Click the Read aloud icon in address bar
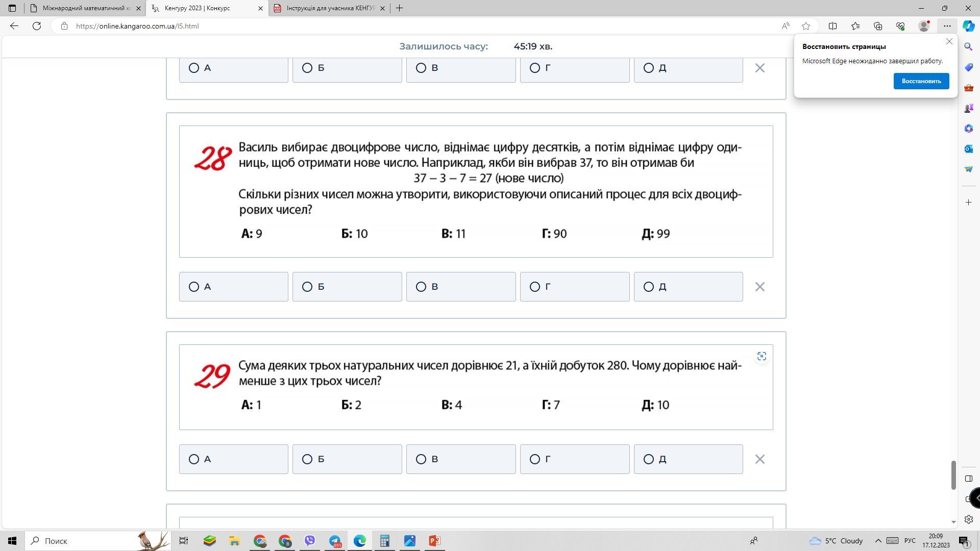The width and height of the screenshot is (980, 551). click(786, 26)
